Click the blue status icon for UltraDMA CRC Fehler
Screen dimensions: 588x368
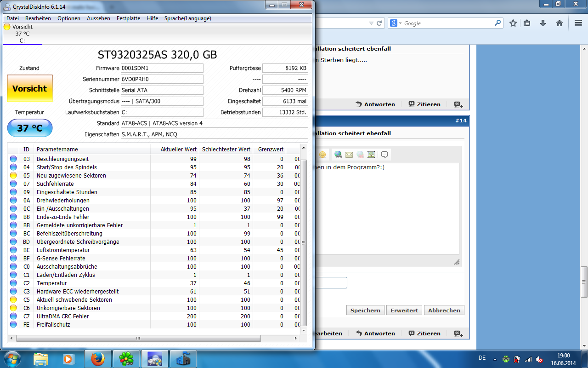coord(13,316)
